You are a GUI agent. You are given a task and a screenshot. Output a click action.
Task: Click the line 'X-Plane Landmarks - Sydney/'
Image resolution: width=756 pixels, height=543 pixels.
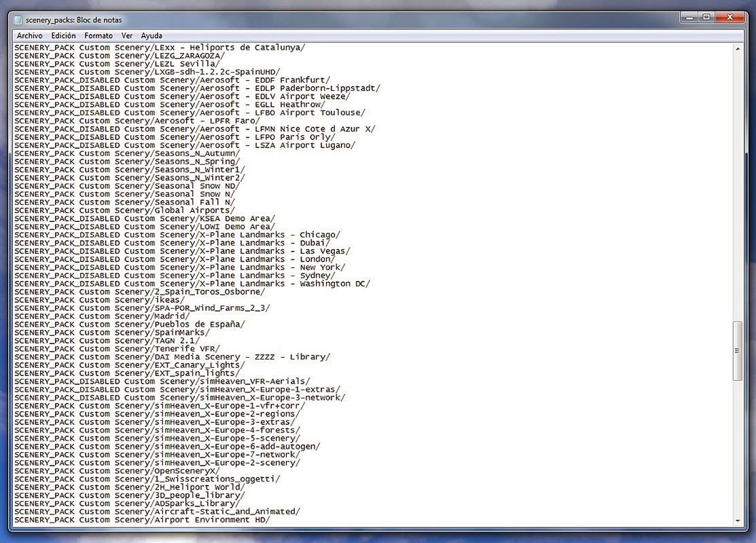175,276
